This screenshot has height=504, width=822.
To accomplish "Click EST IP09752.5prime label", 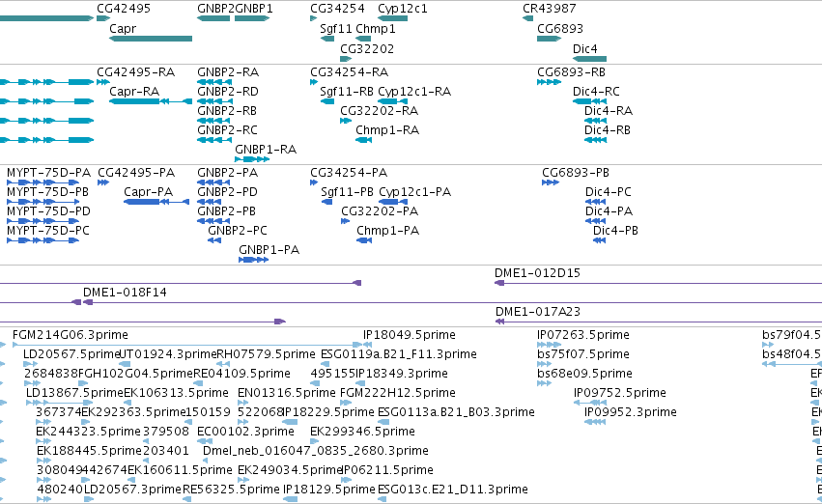I will (620, 394).
